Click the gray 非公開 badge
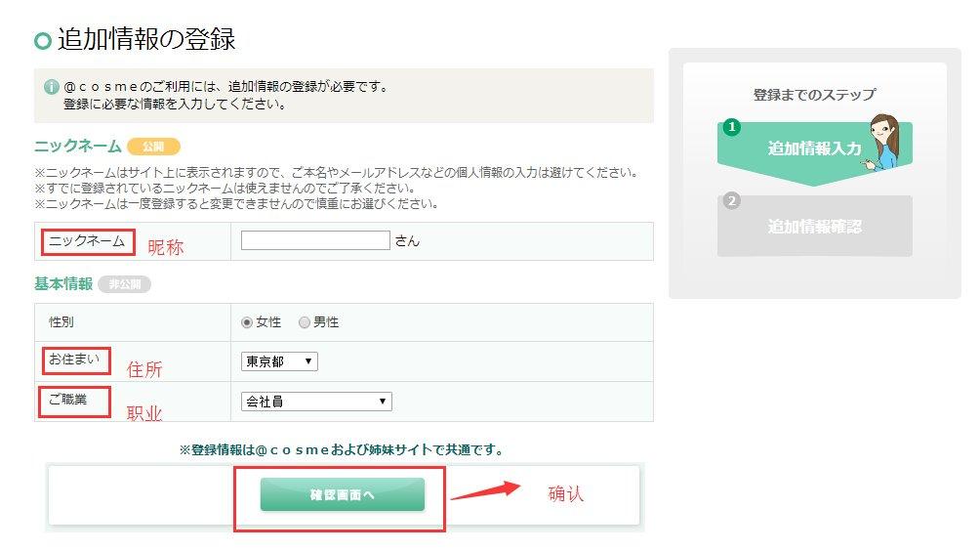This screenshot has height=551, width=980. (124, 284)
